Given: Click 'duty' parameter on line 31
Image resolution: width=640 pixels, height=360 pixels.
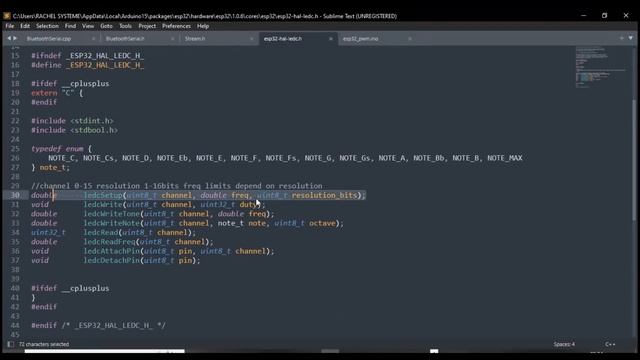Looking at the screenshot, I should tap(248, 204).
